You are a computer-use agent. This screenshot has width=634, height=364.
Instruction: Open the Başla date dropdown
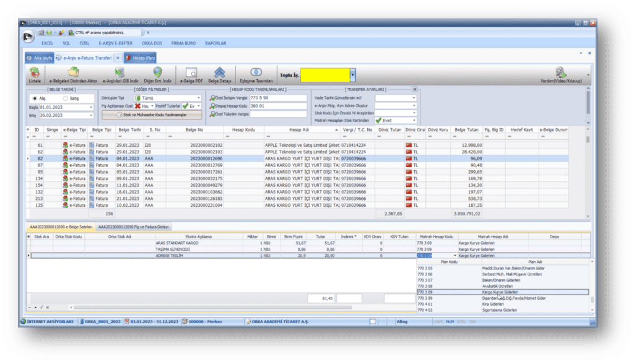91,106
